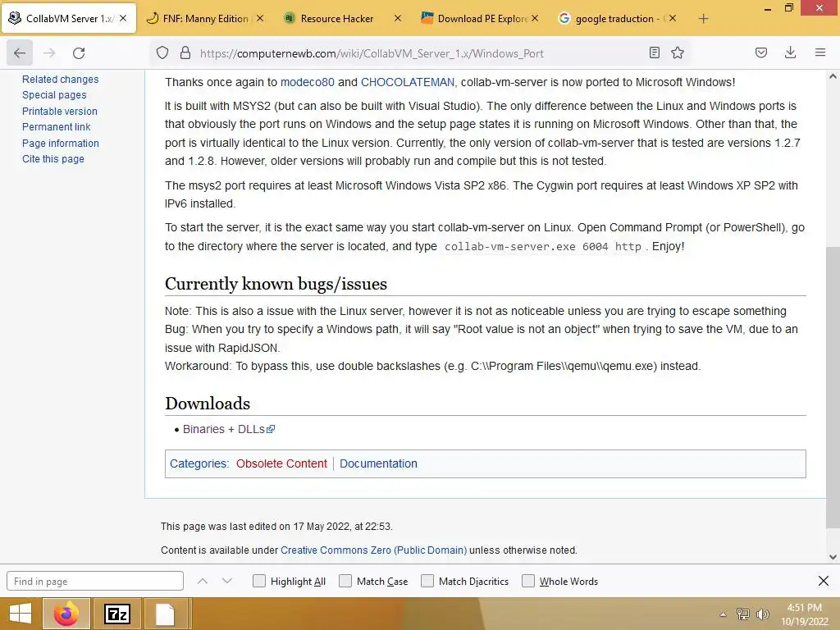Close the find in page bar

[824, 581]
